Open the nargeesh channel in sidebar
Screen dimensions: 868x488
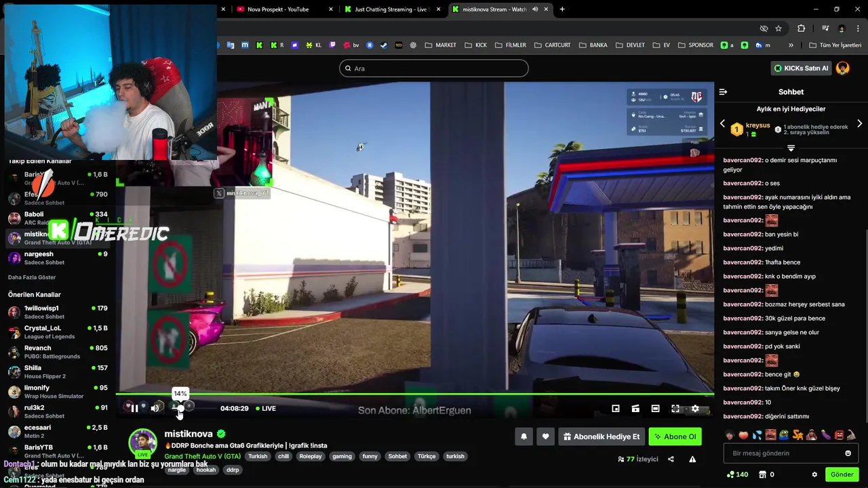[58, 258]
